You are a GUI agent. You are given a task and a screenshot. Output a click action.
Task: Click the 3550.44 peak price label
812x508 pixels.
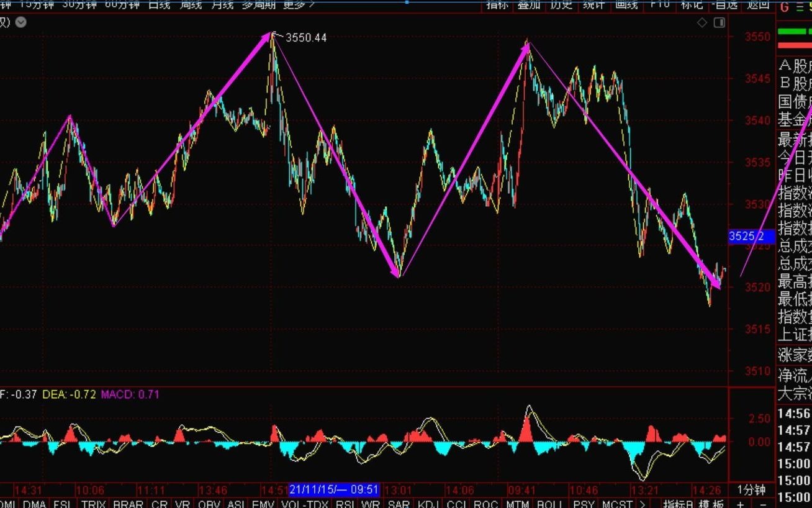pyautogui.click(x=306, y=38)
